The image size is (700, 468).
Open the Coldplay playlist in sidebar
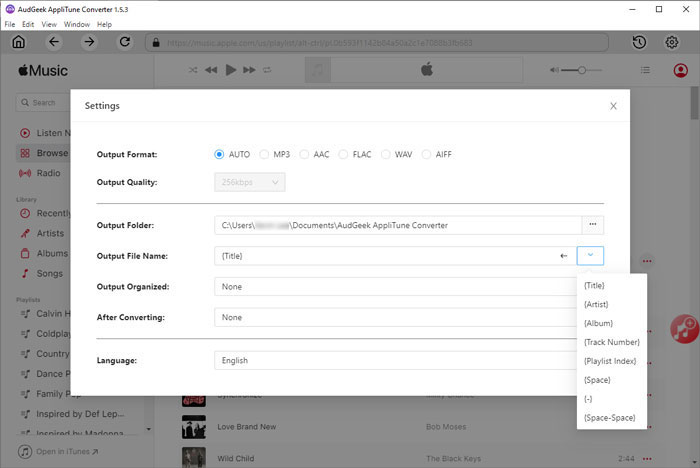point(45,334)
